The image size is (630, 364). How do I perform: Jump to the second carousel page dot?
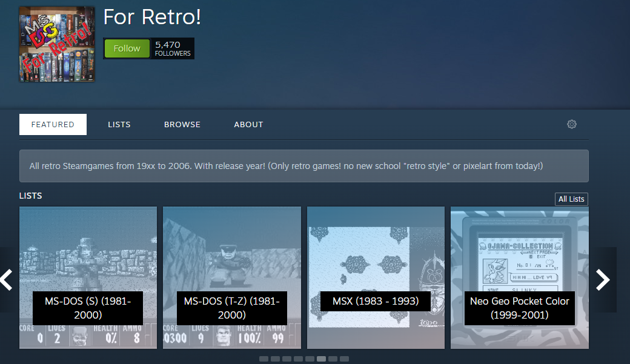tap(275, 359)
